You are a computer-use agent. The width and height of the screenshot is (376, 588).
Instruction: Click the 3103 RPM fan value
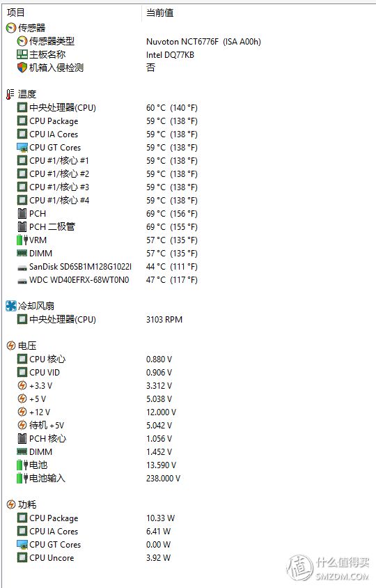[164, 320]
